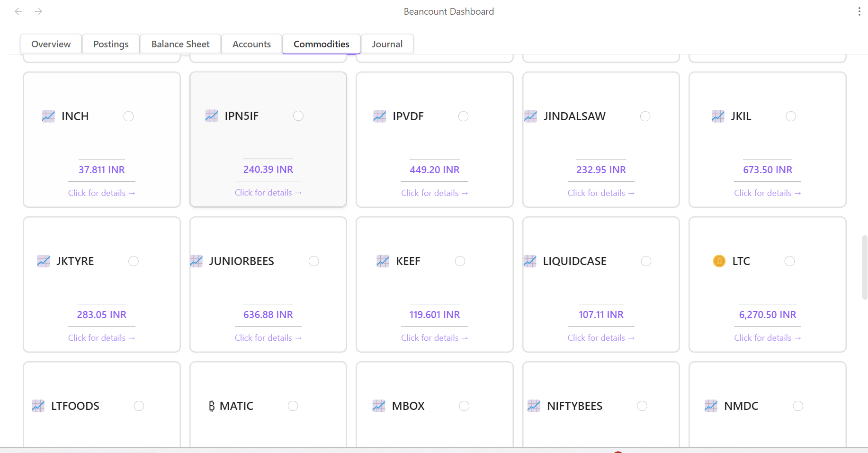
Task: Select the radio button on IPN5IF card
Action: 298,116
